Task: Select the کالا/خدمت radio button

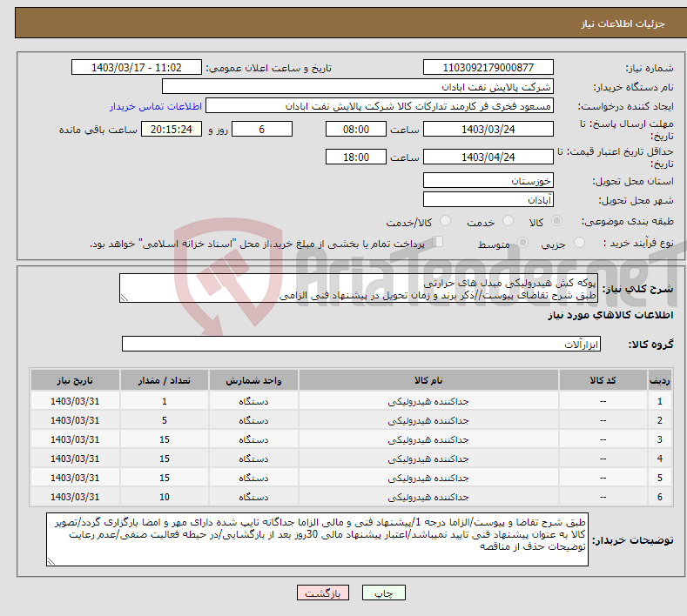Action: click(445, 221)
